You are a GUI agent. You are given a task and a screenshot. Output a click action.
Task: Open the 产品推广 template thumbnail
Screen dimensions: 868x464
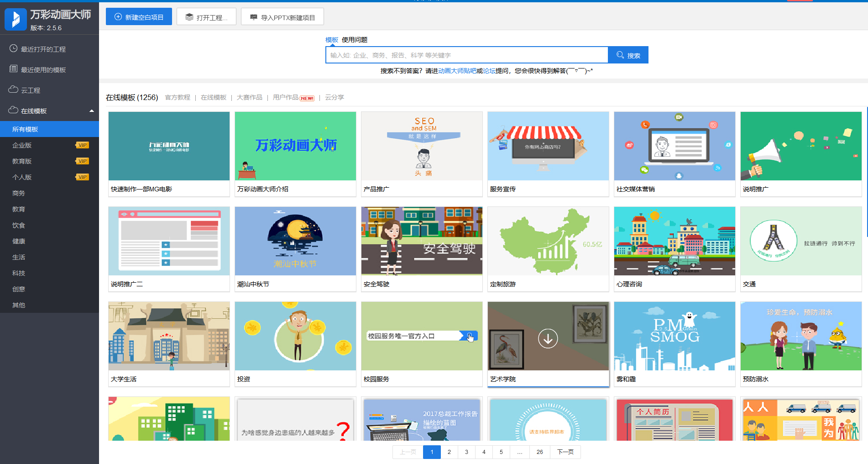[422, 146]
